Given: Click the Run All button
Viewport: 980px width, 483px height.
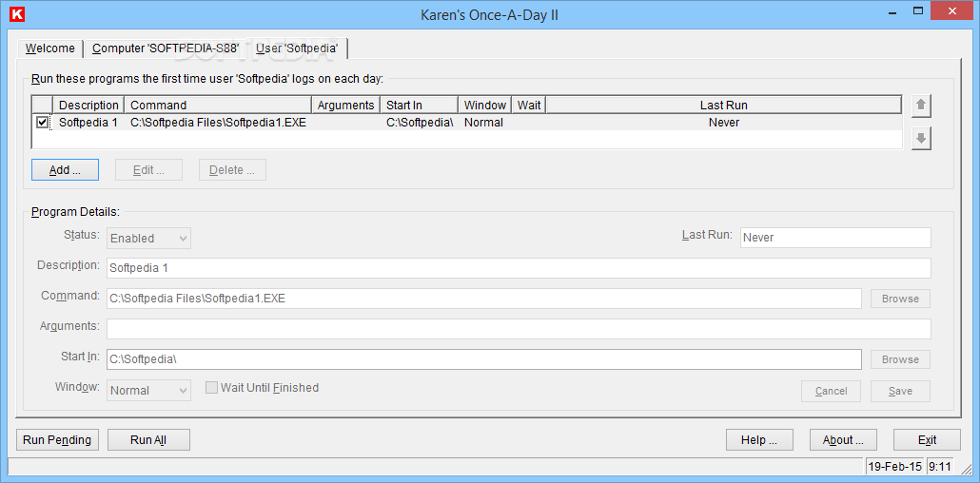Looking at the screenshot, I should tap(148, 440).
